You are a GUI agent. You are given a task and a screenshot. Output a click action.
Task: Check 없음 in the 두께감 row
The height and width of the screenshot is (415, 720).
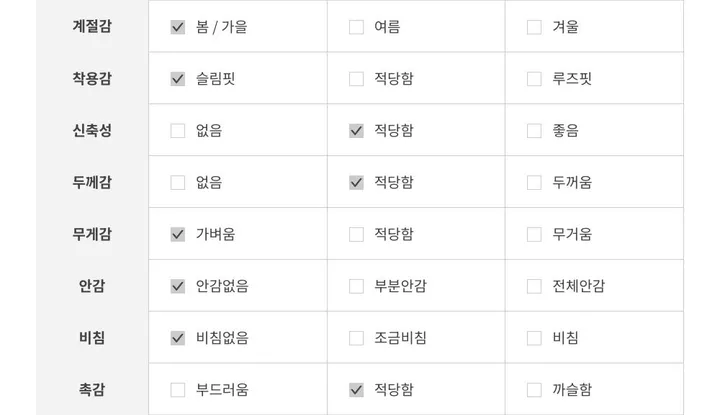(x=178, y=183)
